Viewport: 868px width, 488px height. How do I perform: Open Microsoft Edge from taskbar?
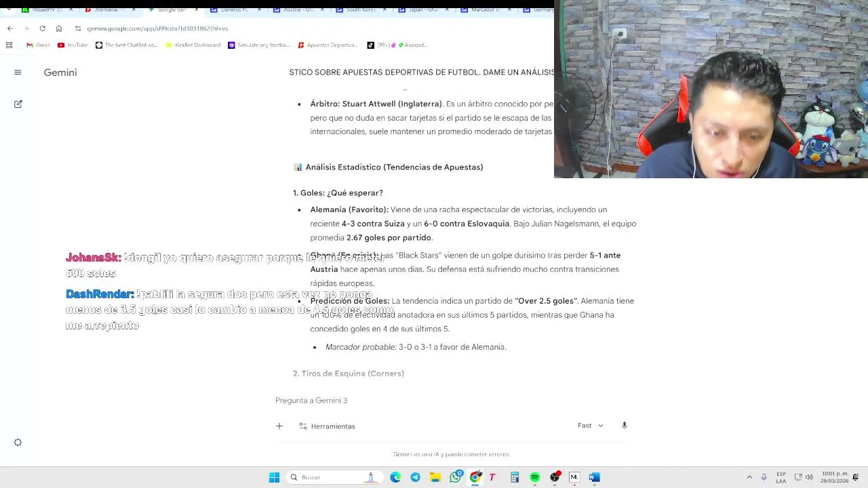[395, 477]
